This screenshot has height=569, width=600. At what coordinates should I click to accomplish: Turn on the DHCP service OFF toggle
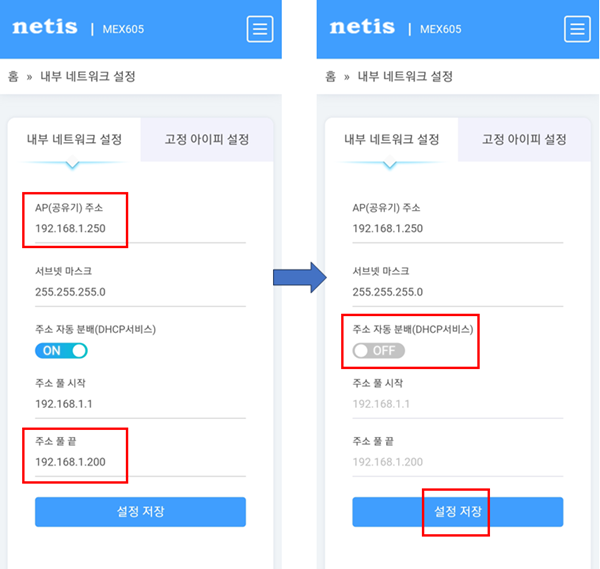[x=378, y=351]
